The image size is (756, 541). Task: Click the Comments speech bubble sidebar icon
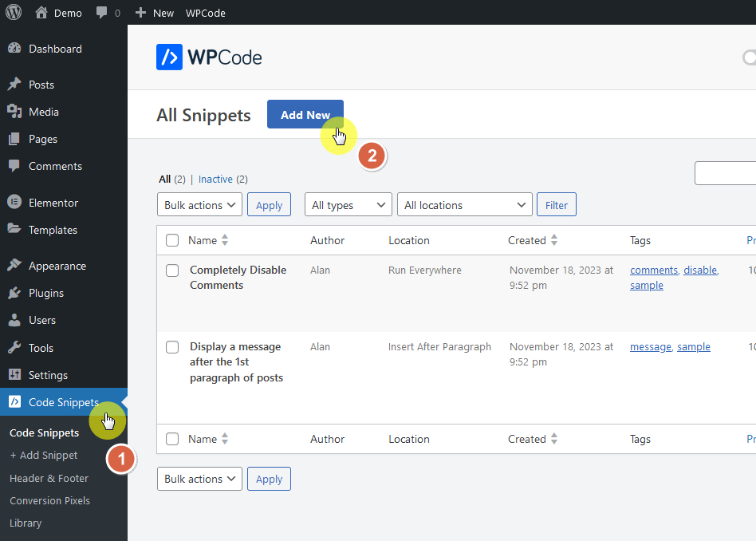pyautogui.click(x=14, y=166)
